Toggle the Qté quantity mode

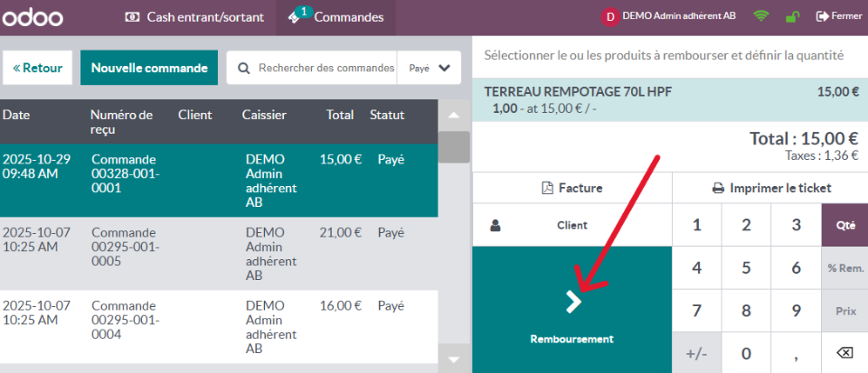(844, 225)
